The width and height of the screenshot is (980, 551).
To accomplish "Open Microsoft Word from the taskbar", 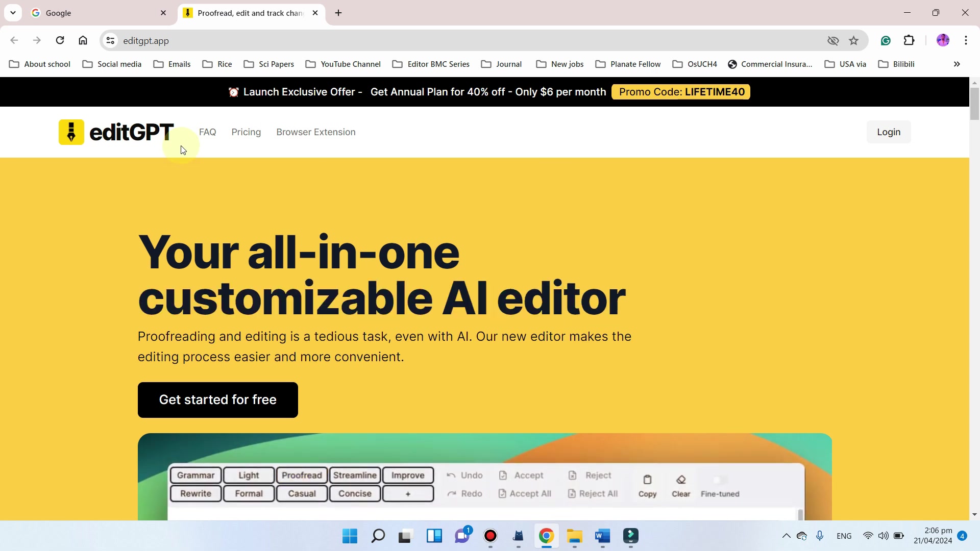I will pos(602,536).
